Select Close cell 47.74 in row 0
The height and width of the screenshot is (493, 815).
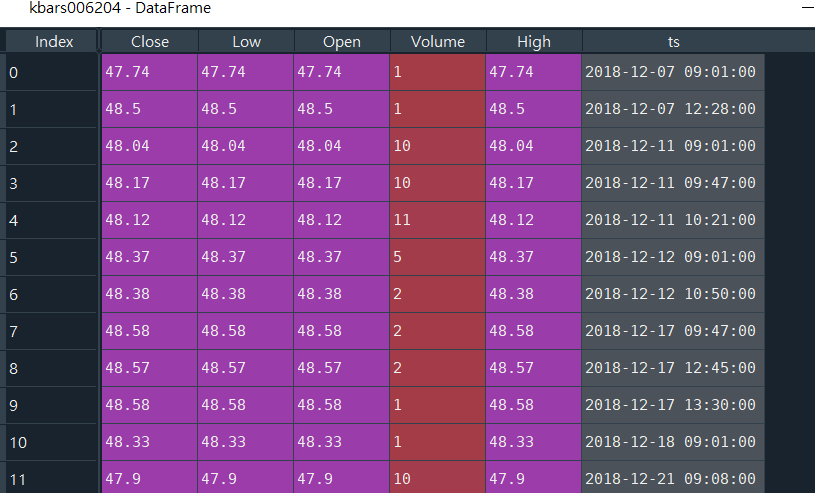(x=150, y=72)
